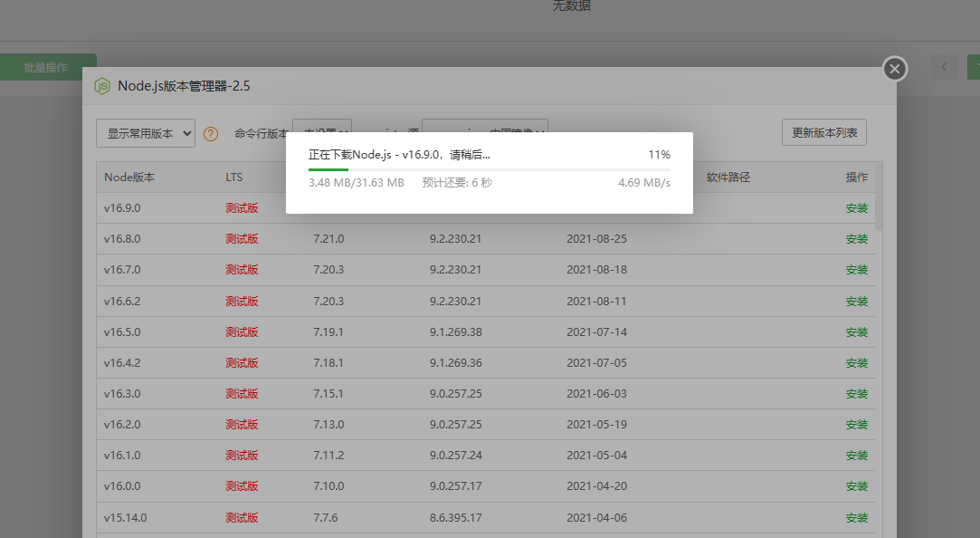The image size is (980, 538).
Task: Click release date 2021-07-05
Action: point(596,363)
